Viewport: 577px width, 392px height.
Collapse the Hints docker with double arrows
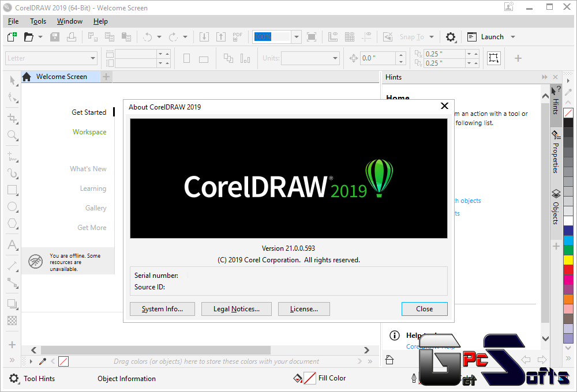click(x=545, y=77)
